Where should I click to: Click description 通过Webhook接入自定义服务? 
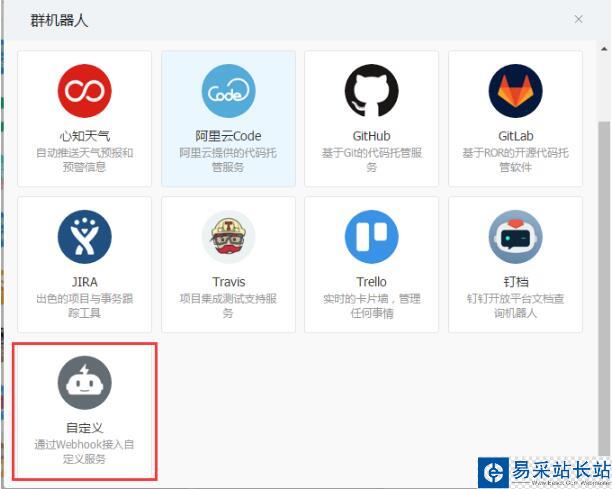click(84, 452)
